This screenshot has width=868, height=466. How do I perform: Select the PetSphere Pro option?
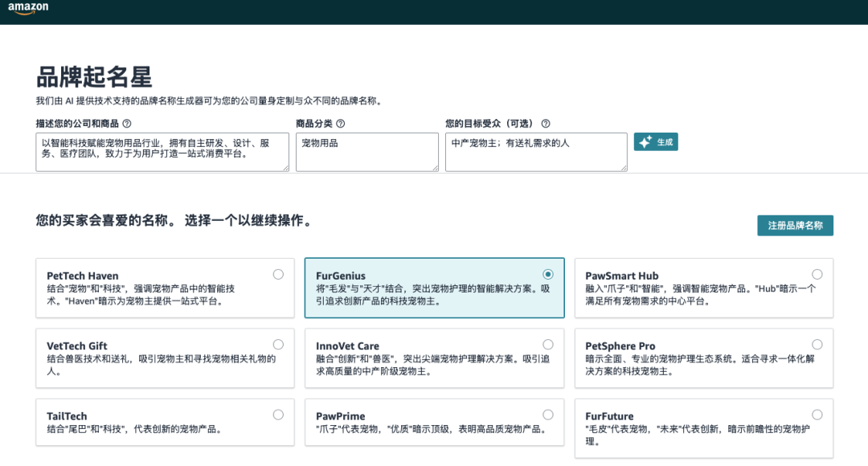pyautogui.click(x=817, y=344)
